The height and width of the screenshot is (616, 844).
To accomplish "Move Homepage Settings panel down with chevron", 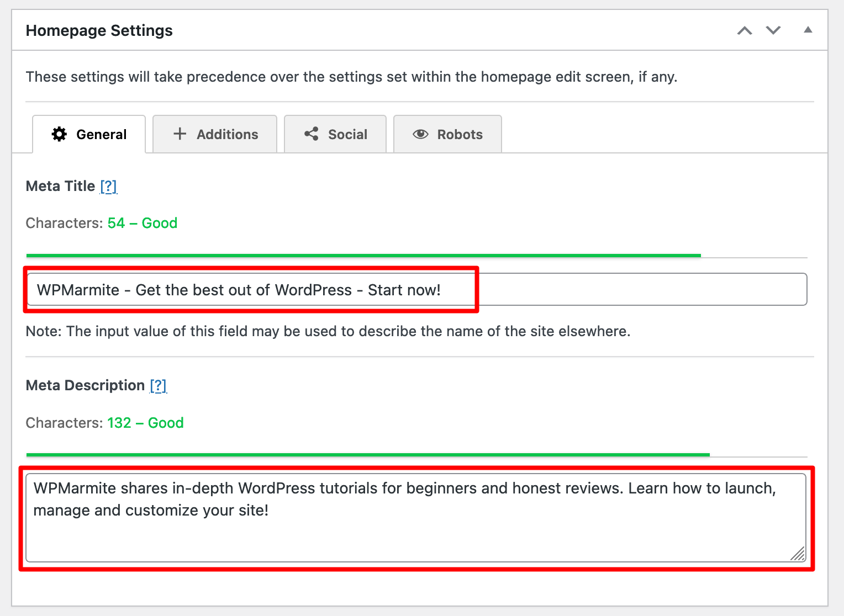I will point(773,30).
